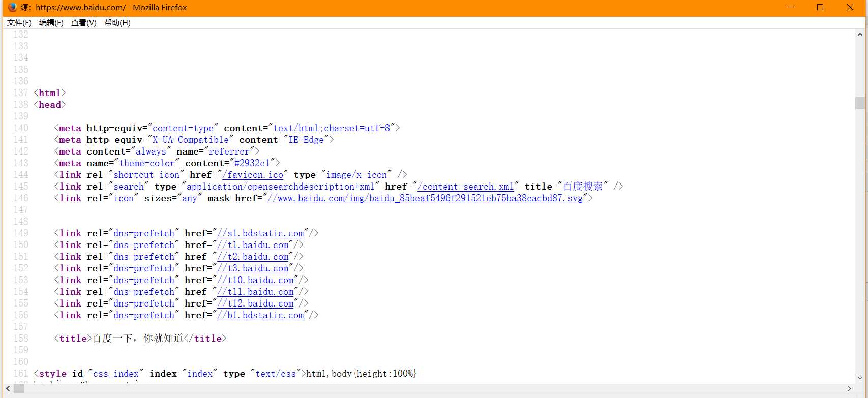Click vertical scrollbar down arrow
This screenshot has height=398, width=868.
coord(860,378)
